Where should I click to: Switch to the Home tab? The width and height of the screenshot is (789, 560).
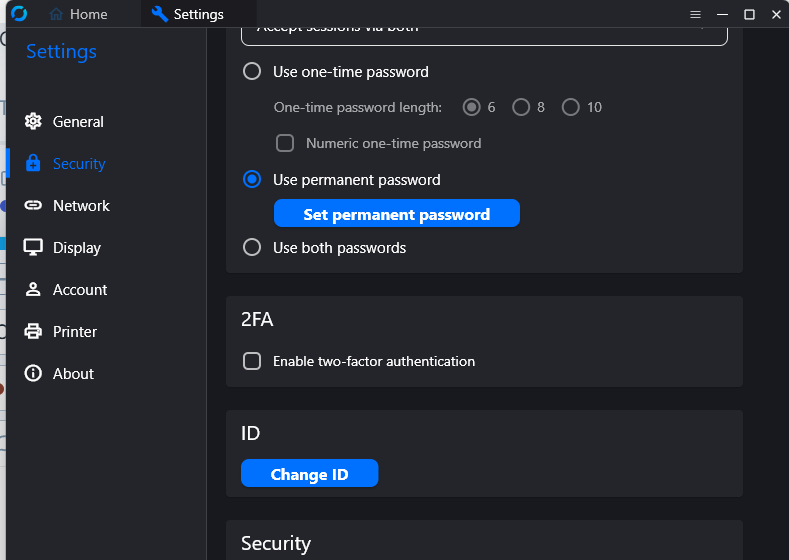click(x=78, y=14)
